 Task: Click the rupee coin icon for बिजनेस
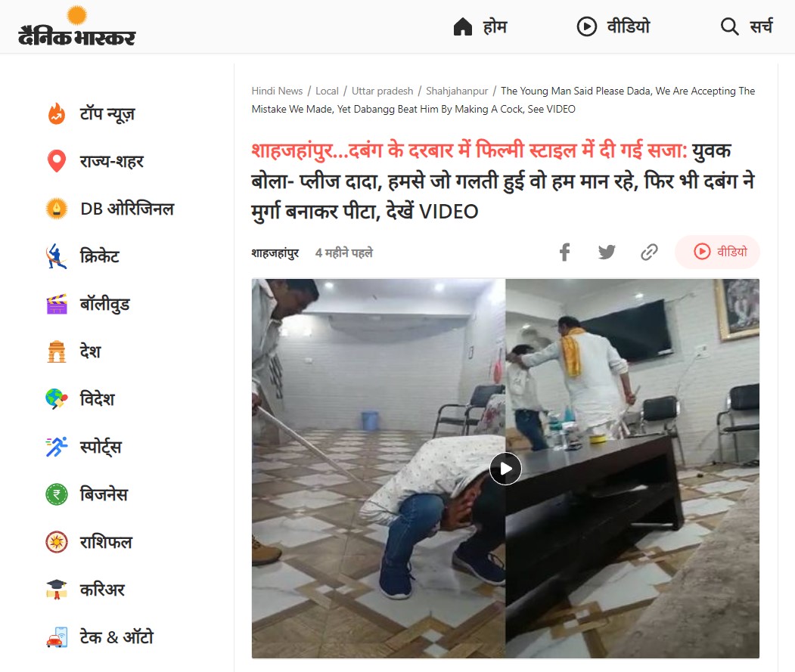coord(57,494)
